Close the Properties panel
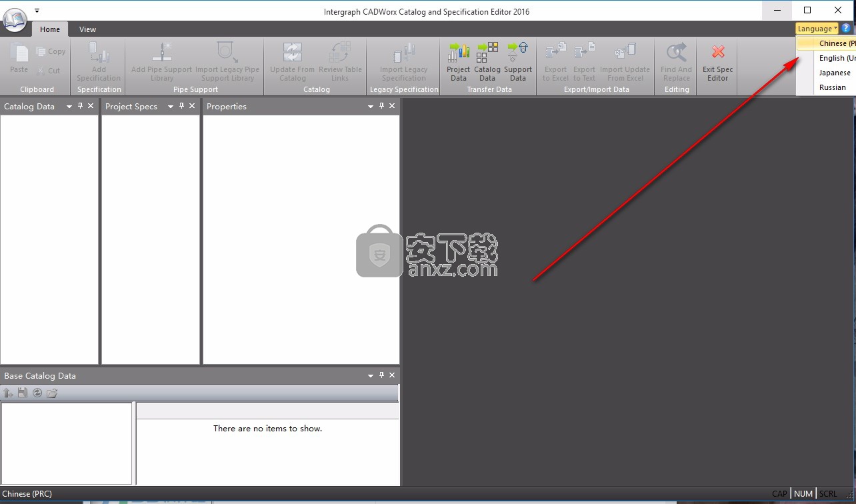Viewport: 856px width, 504px height. (392, 106)
